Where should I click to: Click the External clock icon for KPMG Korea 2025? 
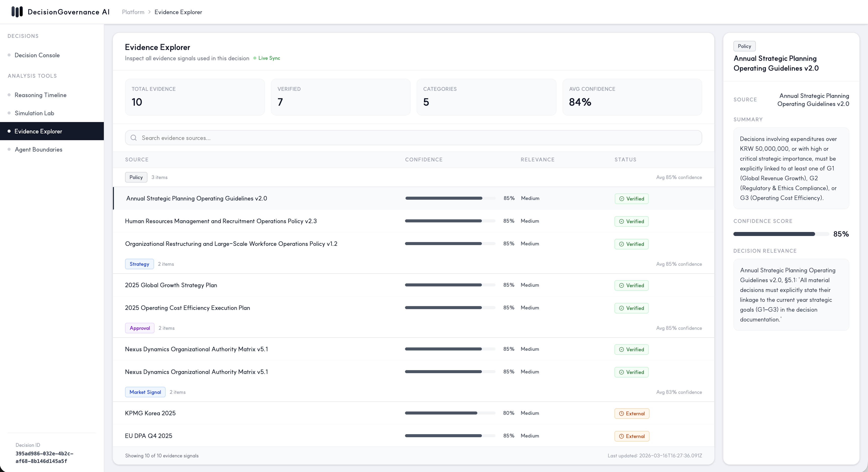point(621,414)
